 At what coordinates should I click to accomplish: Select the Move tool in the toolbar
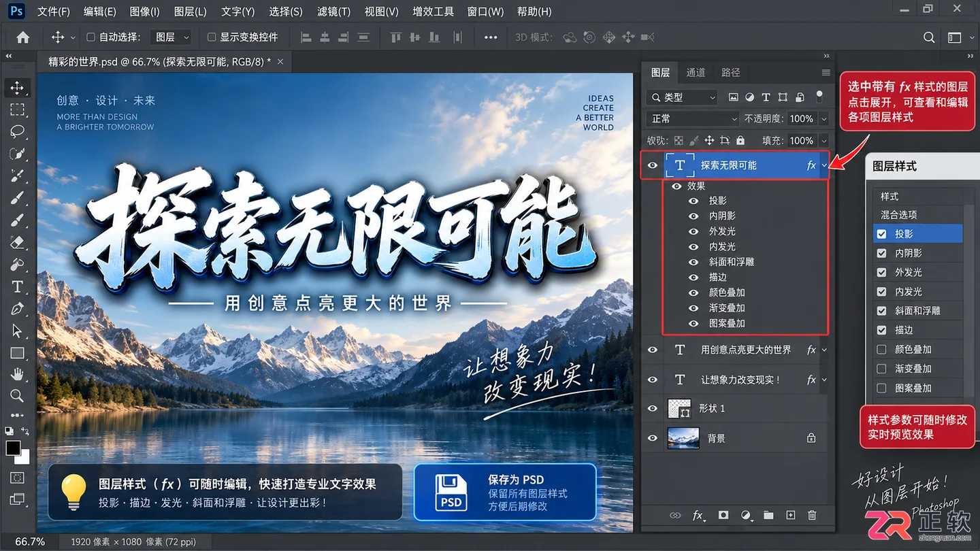pos(17,88)
